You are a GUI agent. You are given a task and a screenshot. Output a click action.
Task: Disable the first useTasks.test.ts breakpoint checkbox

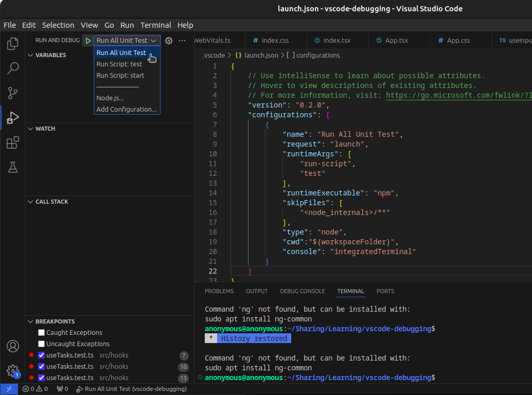click(x=42, y=355)
